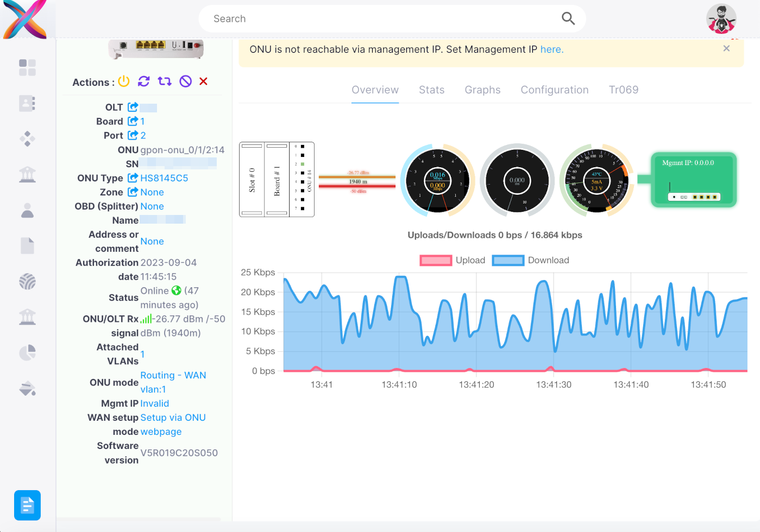Delete the ONU using the red X action
This screenshot has height=532, width=760.
coord(203,81)
